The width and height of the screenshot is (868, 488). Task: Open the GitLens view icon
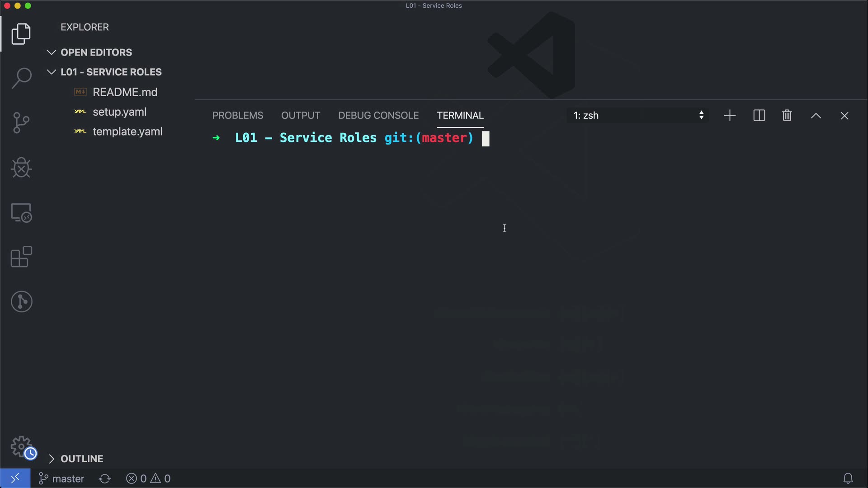(21, 301)
